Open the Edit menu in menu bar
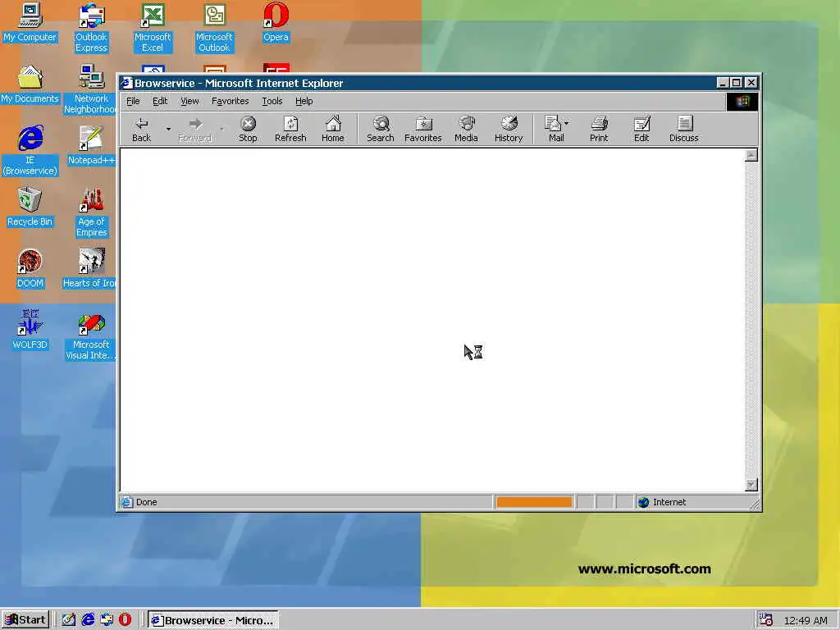The width and height of the screenshot is (840, 630). tap(160, 101)
